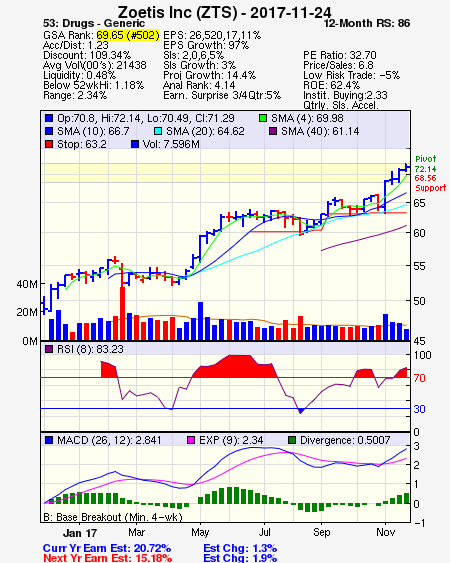Click 'Est Chg: 1.9%' on bottom line
This screenshot has height=563, width=450.
pos(240,558)
